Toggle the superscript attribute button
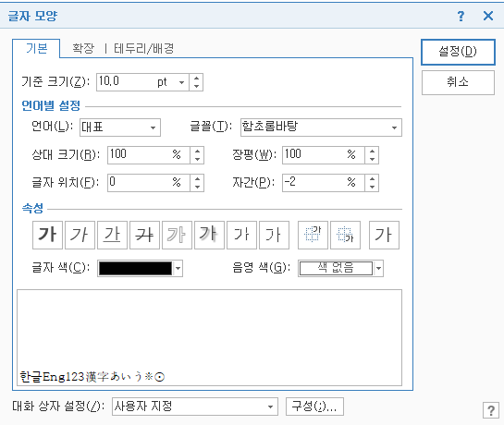The width and height of the screenshot is (504, 425). [313, 235]
